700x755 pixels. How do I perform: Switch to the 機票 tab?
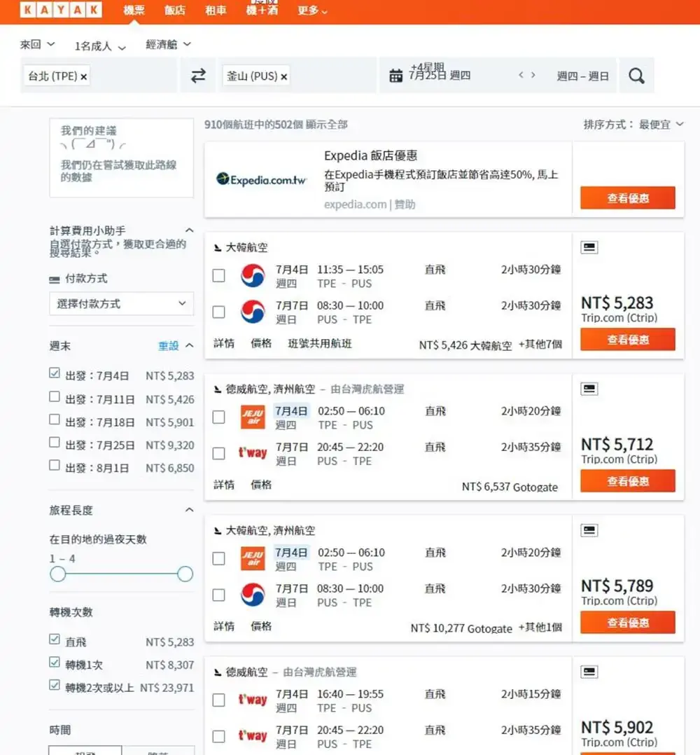(x=134, y=10)
